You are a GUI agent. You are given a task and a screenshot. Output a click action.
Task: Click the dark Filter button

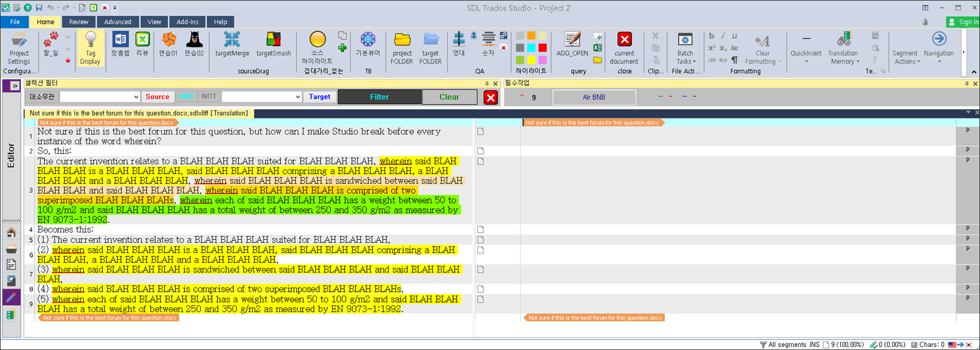(x=379, y=97)
